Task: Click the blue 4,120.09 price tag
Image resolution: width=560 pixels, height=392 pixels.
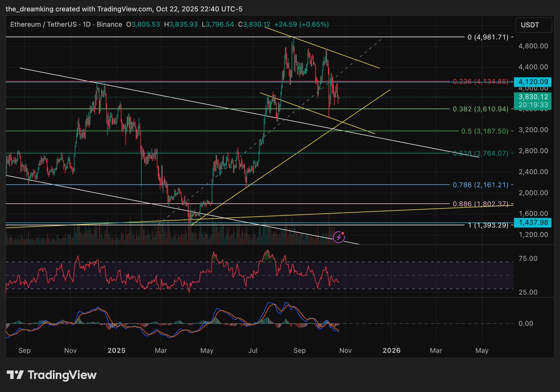Action: (x=532, y=81)
